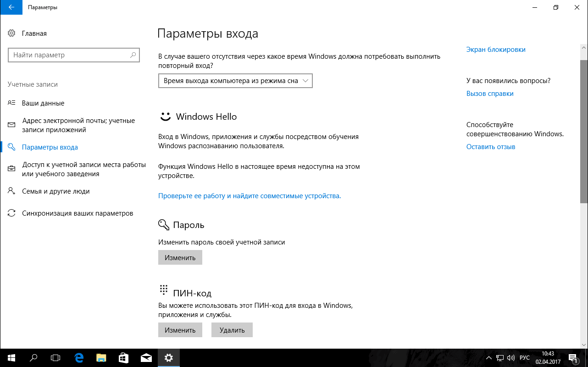Click the Settings gear on the taskbar
This screenshot has height=367, width=588.
coord(169,358)
